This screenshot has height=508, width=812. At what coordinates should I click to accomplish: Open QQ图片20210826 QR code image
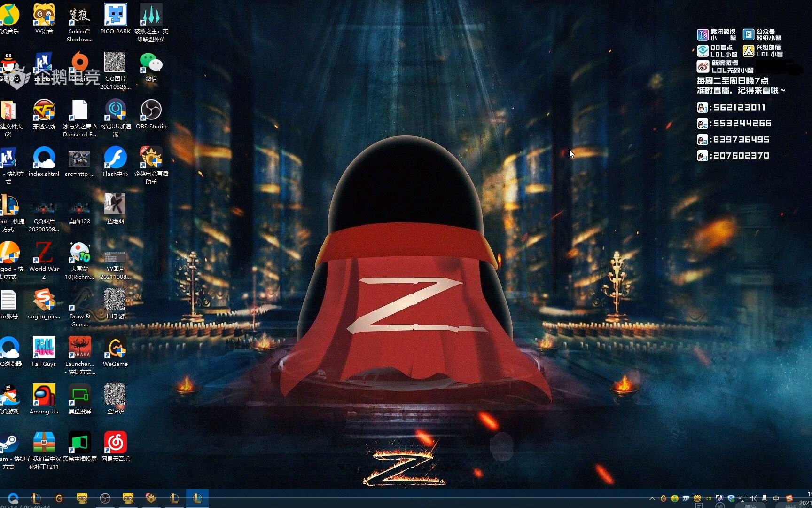(x=115, y=71)
